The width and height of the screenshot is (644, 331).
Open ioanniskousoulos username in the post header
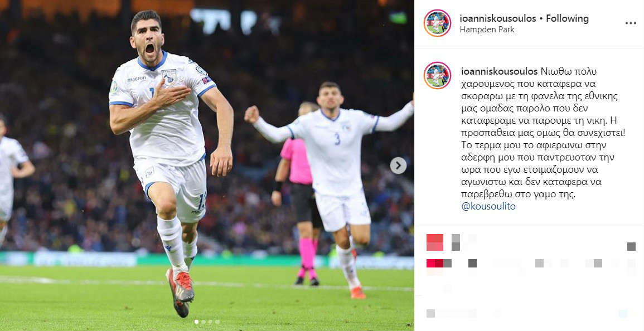498,18
